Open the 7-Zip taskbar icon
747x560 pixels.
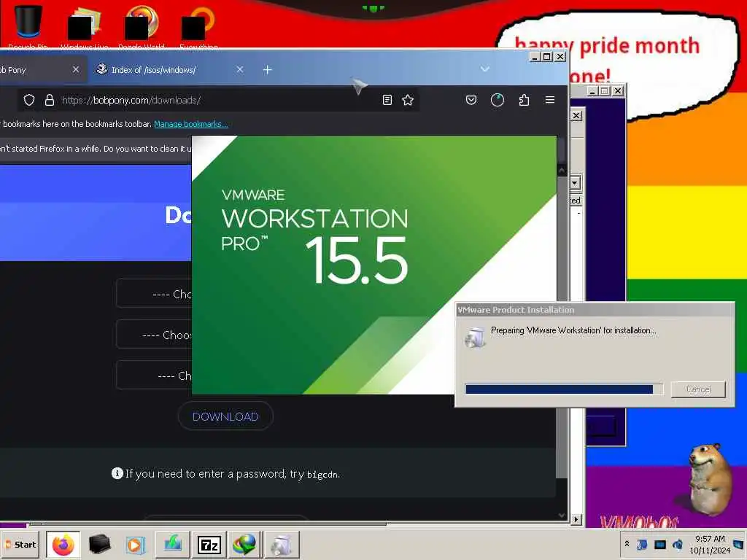tap(209, 545)
